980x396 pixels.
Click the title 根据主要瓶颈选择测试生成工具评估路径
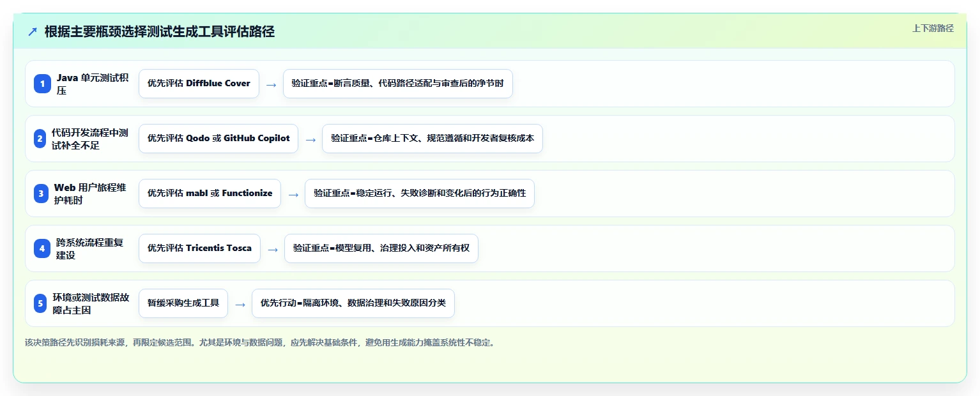[160, 31]
